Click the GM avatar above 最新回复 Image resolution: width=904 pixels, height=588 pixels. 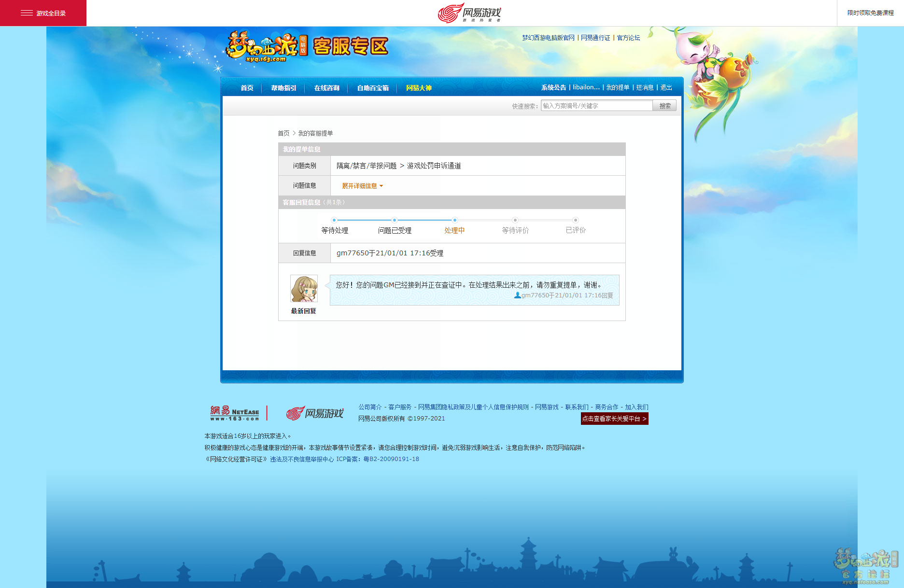304,289
